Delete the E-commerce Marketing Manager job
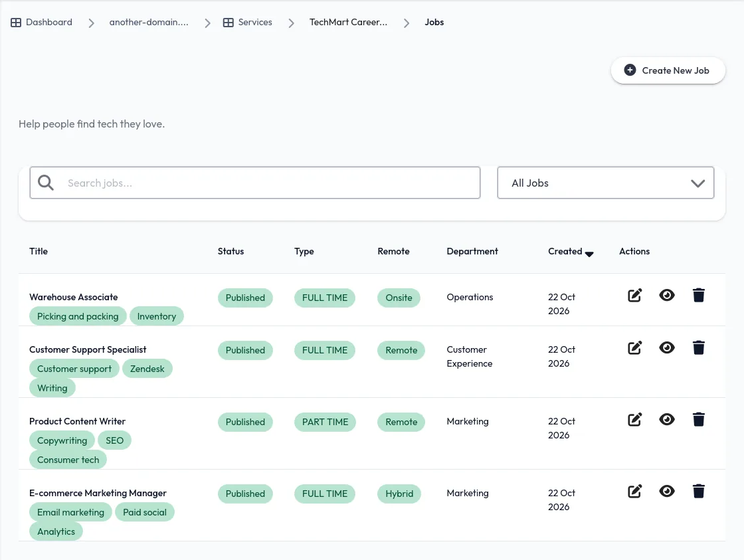744x560 pixels. (698, 491)
